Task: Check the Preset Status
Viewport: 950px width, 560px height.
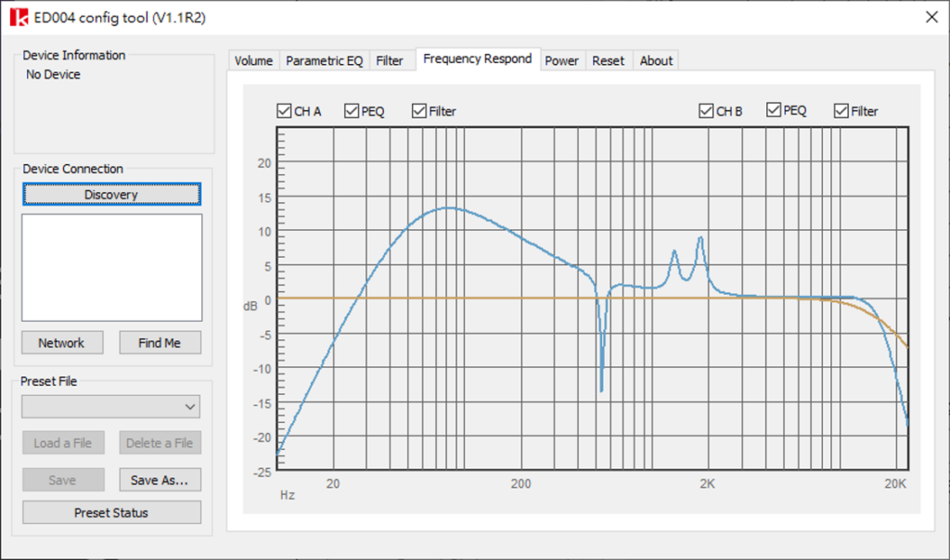Action: click(x=110, y=512)
